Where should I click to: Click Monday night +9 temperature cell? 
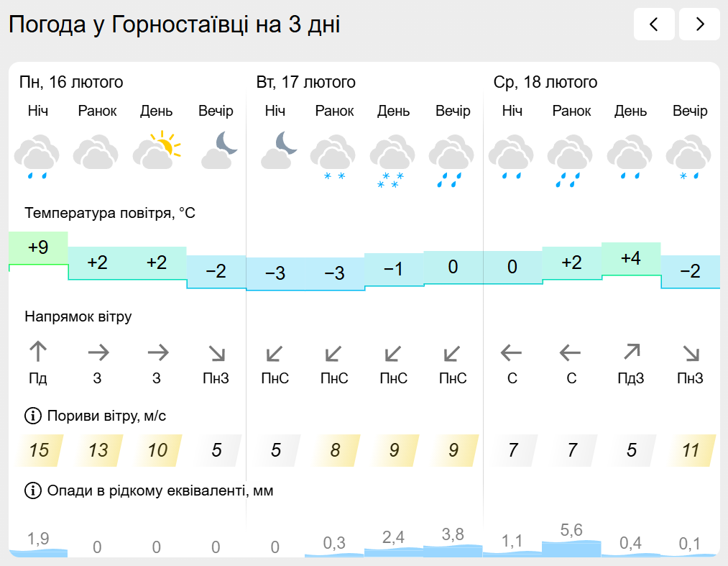(38, 248)
